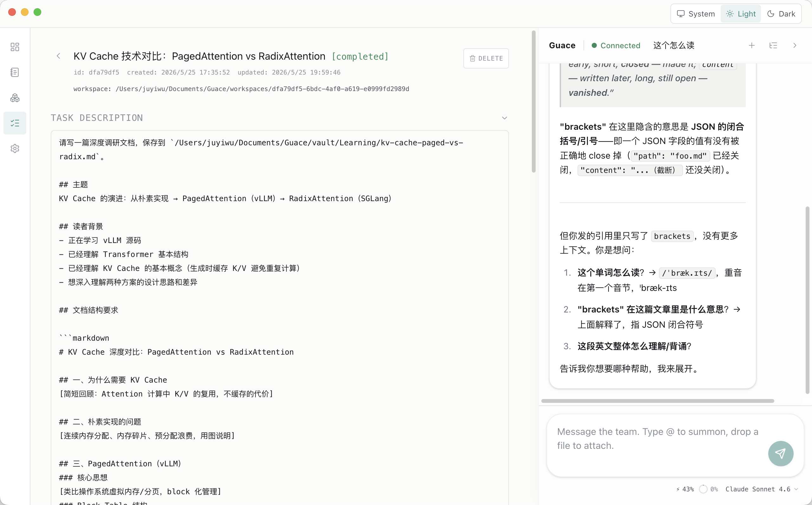Click the send message paper-plane button
Viewport: 812px width, 505px height.
[x=780, y=453]
